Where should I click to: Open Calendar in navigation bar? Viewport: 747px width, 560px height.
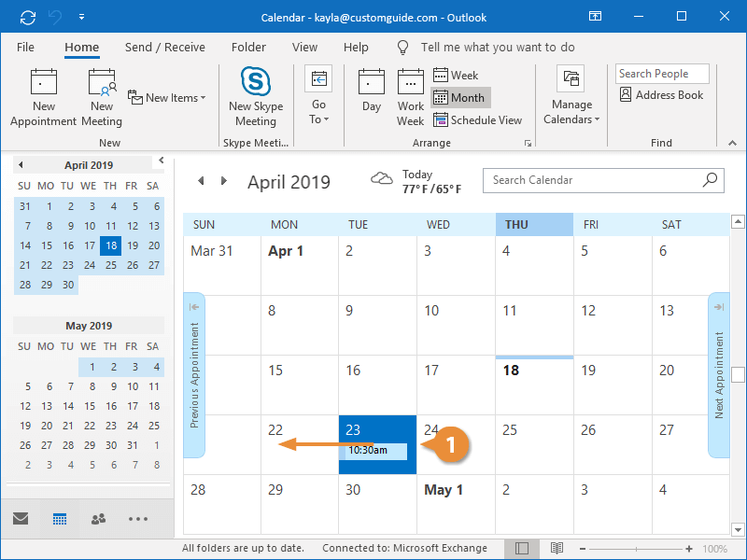(x=60, y=519)
